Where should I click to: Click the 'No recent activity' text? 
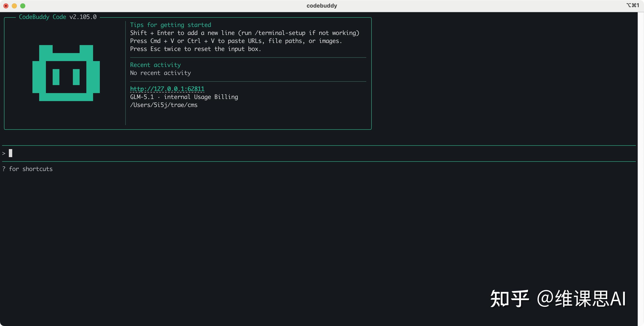pyautogui.click(x=160, y=73)
